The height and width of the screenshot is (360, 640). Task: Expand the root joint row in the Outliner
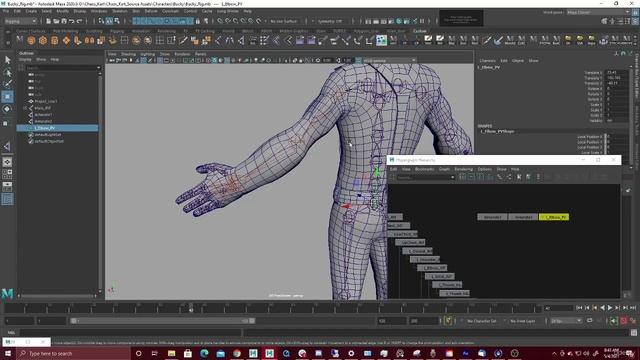[25, 108]
